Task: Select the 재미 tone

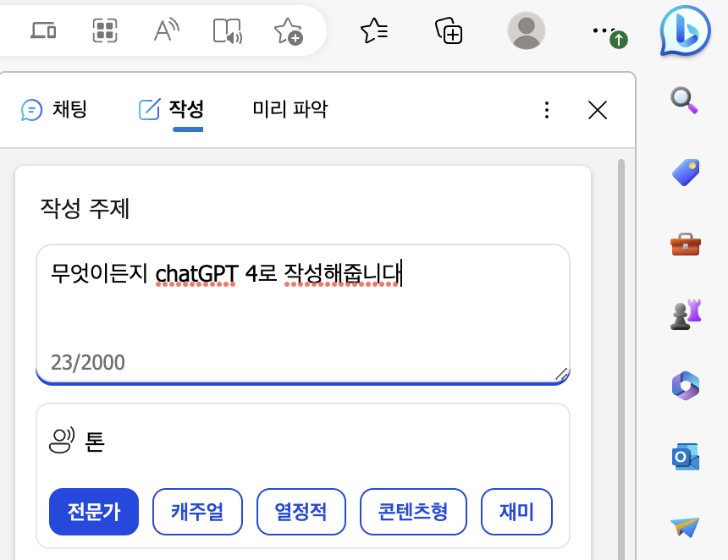Action: (516, 512)
